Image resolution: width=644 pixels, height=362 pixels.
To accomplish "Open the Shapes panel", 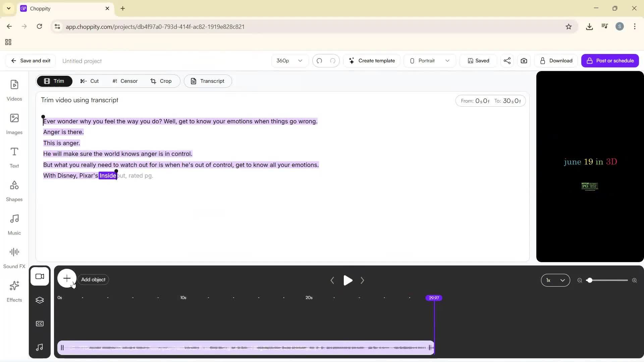I will [14, 190].
